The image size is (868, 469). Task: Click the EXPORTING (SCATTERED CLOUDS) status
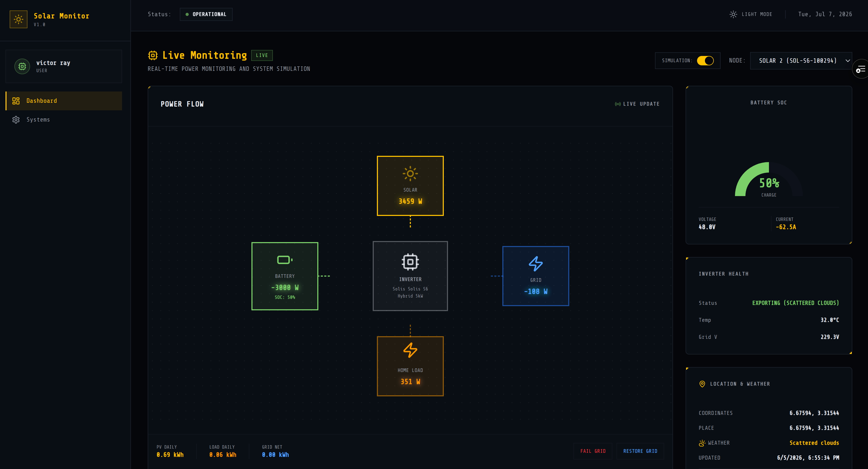pyautogui.click(x=796, y=303)
